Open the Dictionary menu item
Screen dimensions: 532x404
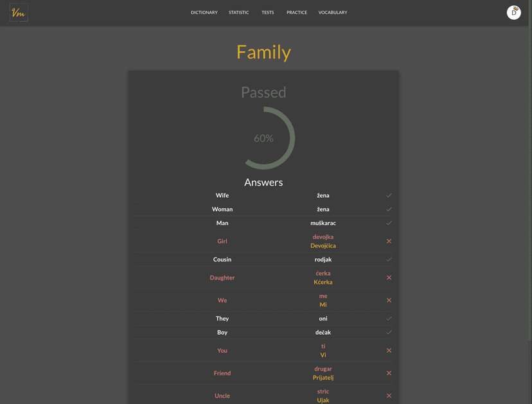click(204, 13)
